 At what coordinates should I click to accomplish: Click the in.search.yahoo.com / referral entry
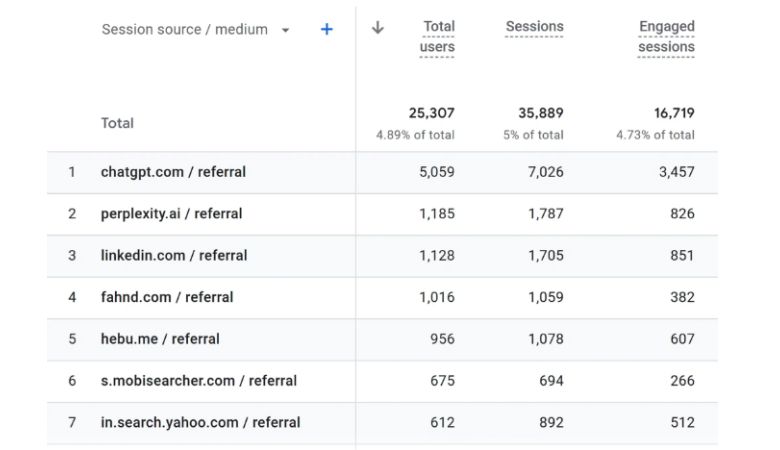200,423
